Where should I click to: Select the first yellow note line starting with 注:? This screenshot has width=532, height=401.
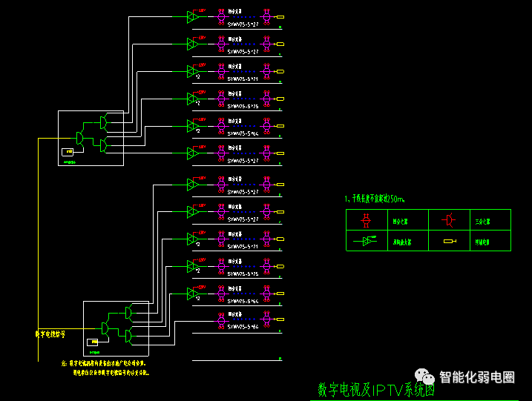tap(104, 363)
